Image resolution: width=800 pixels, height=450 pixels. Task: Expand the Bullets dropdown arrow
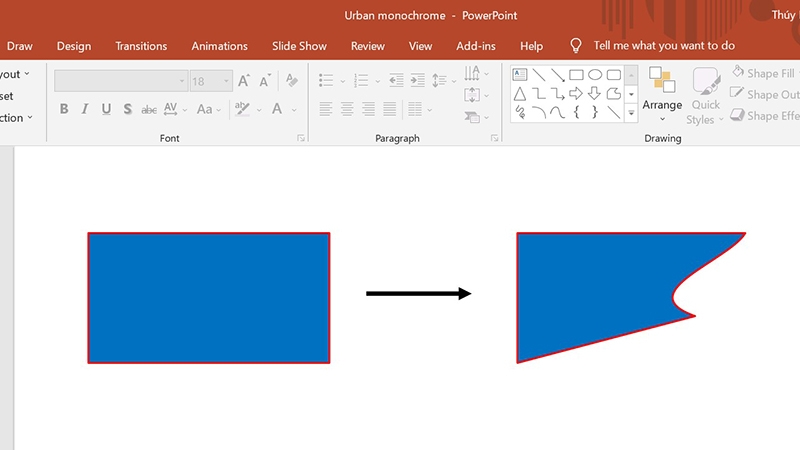(x=343, y=81)
